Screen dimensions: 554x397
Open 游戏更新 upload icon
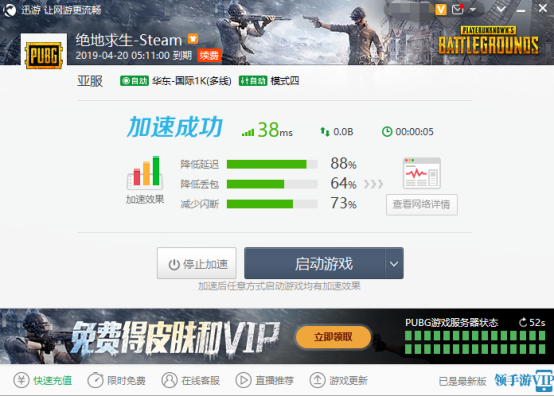pyautogui.click(x=317, y=380)
